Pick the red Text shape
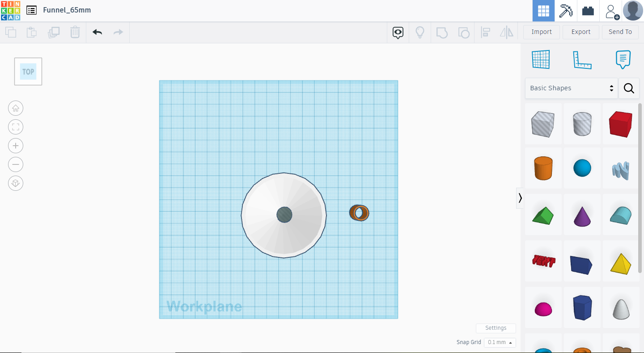 point(543,261)
